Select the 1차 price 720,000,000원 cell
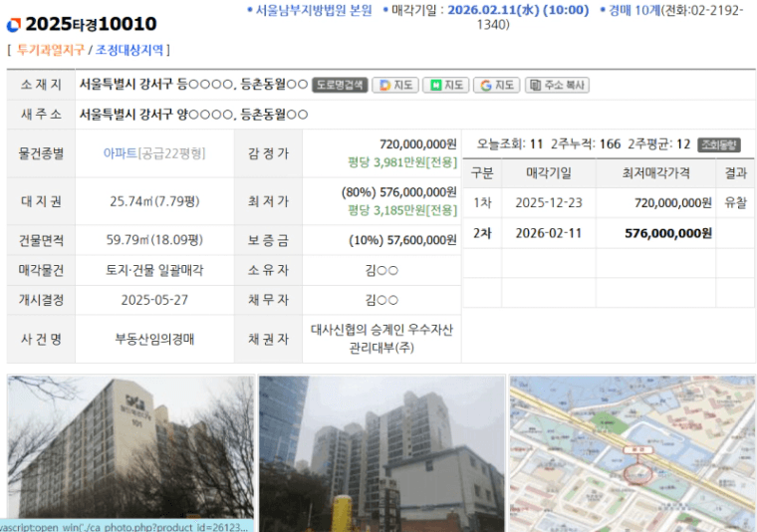 pos(656,203)
